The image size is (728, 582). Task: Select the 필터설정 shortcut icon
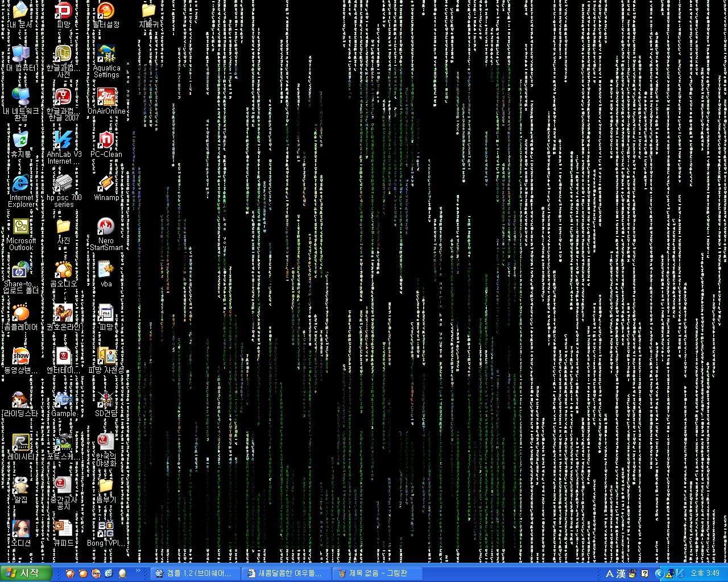pos(106,14)
